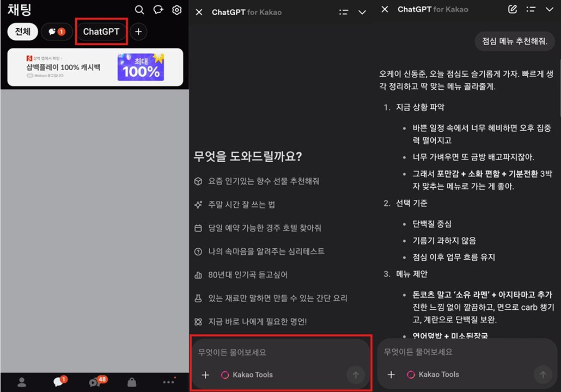This screenshot has height=392, width=561.
Task: Select suggestion 요즘 인기있는 향수 선물 추천해줘
Action: 264,181
